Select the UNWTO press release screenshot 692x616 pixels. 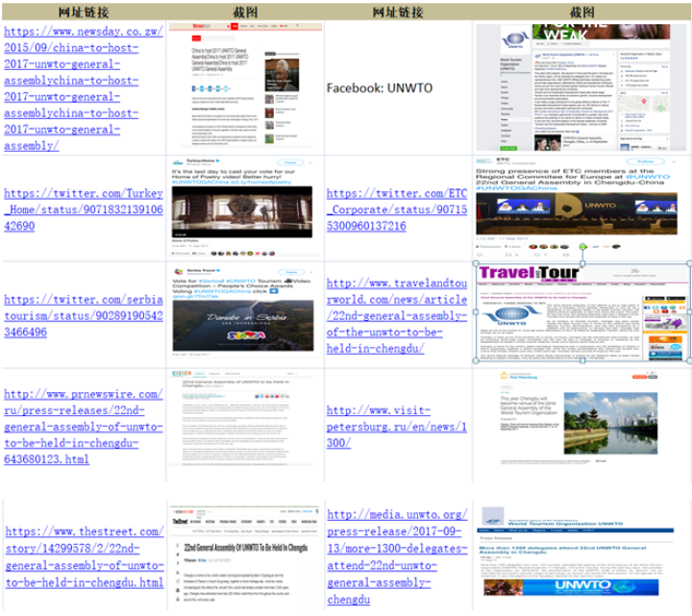576,553
